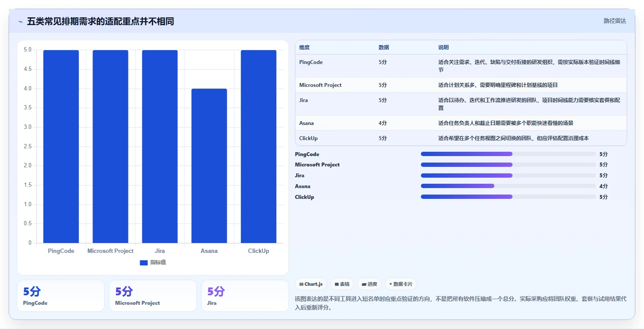Click the Asana progress bar

click(x=508, y=186)
